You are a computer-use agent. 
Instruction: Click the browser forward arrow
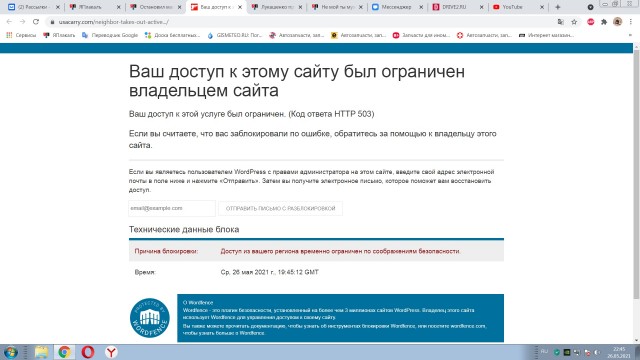click(22, 22)
